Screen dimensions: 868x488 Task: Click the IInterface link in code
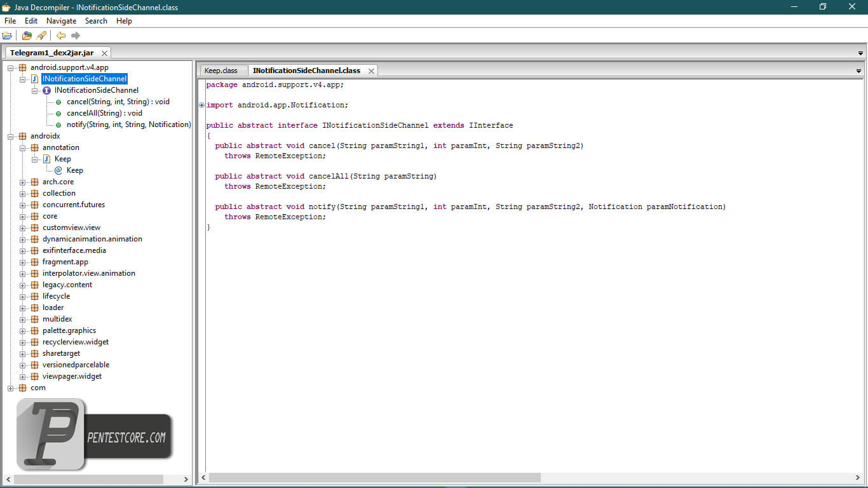491,125
